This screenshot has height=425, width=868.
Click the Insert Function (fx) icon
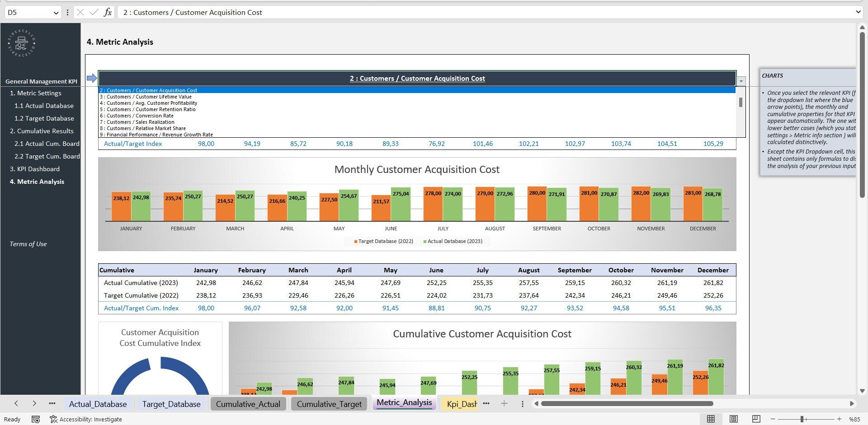[108, 12]
